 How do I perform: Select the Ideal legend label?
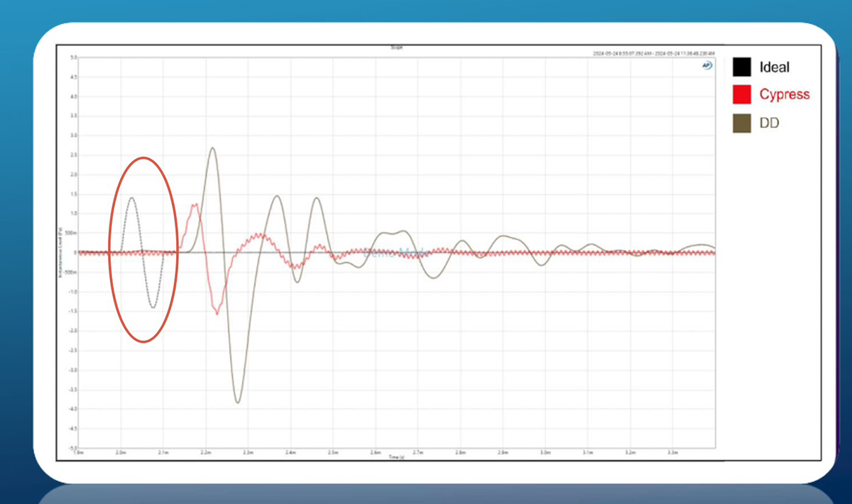[x=774, y=67]
